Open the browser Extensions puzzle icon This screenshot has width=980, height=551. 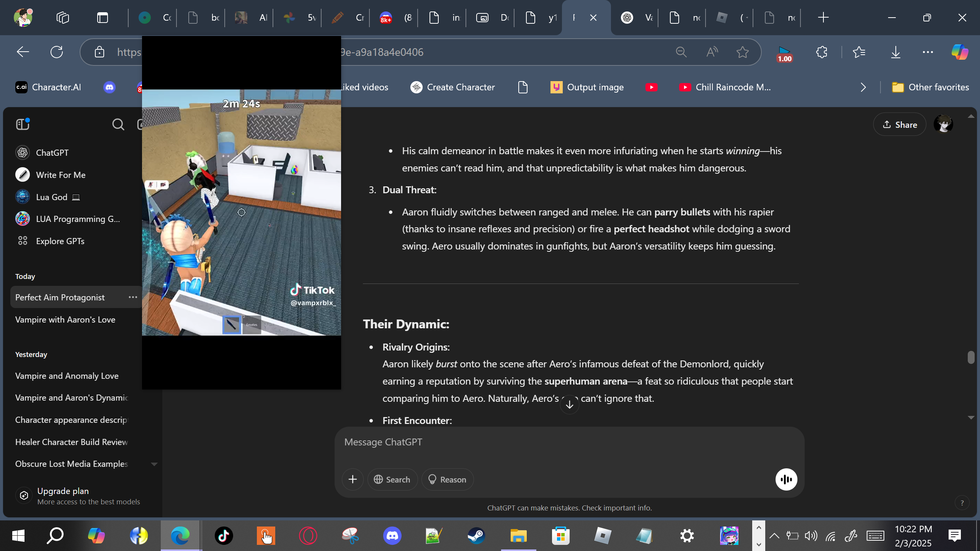click(x=822, y=52)
